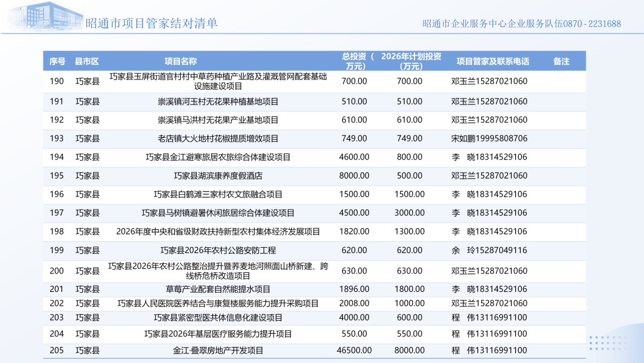This screenshot has height=363, width=644.
Task: Click planned investment 3000.00 in row 197
Action: (x=410, y=213)
